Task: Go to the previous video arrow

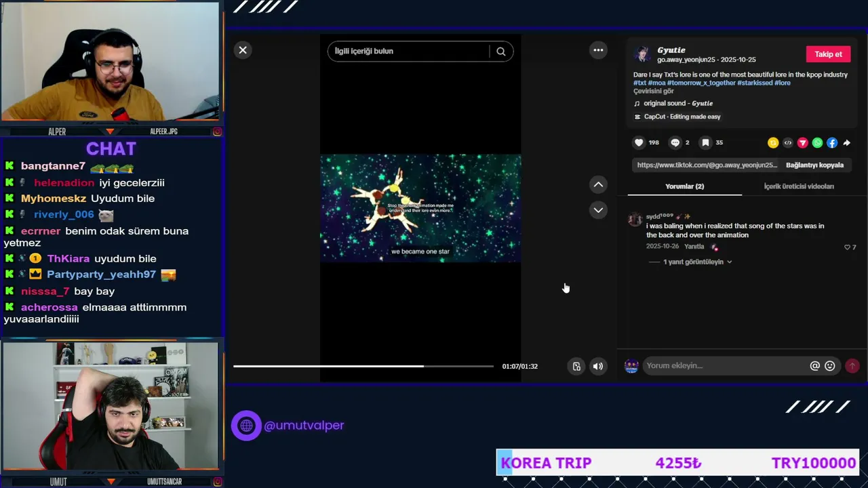Action: 598,184
